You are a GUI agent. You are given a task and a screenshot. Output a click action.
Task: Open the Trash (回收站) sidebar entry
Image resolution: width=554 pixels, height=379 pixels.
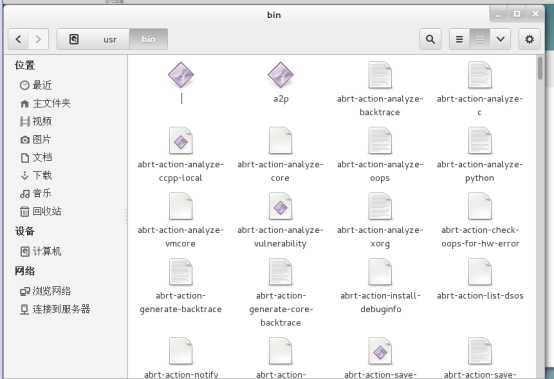[41, 211]
